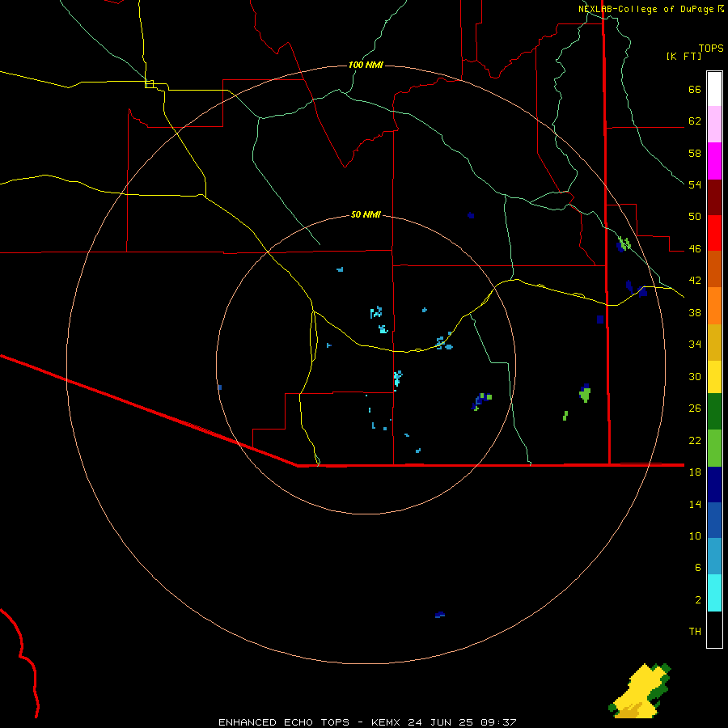Click the 100 NMI range ring label
The image size is (728, 728).
[366, 65]
